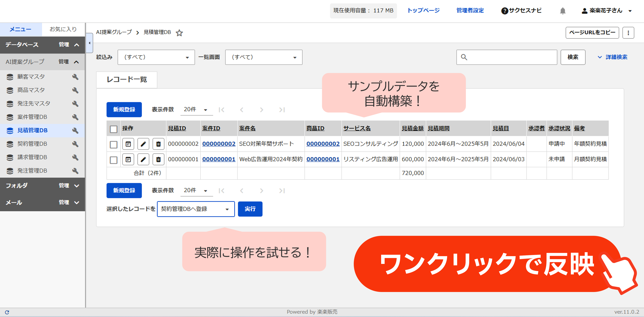Go to previous page in bottom pager

pos(241,191)
